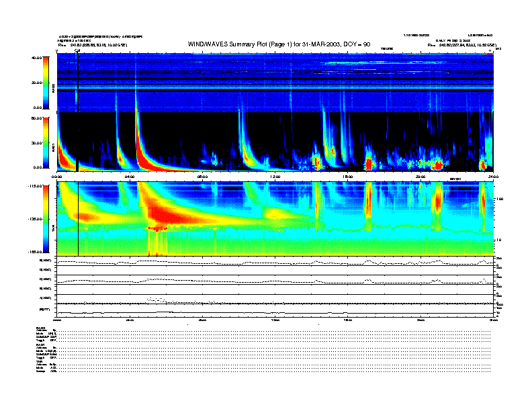Click the 100 label on TNR right axis

(x=500, y=199)
